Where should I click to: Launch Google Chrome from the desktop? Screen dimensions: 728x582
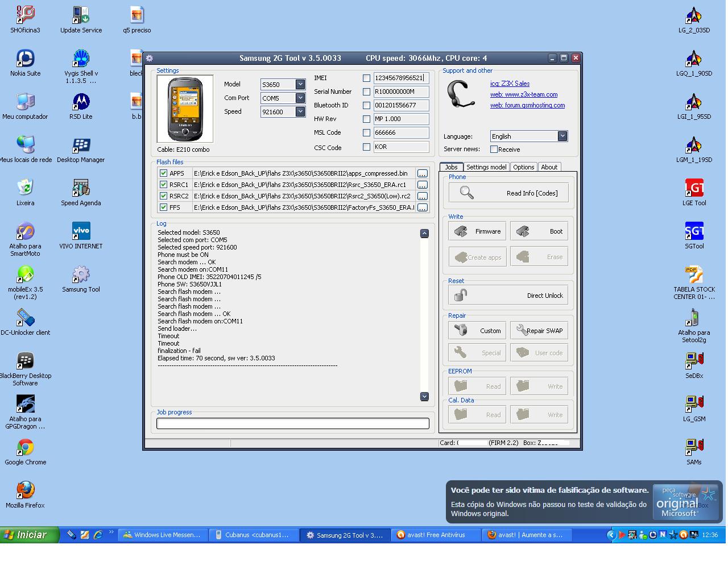tap(25, 451)
